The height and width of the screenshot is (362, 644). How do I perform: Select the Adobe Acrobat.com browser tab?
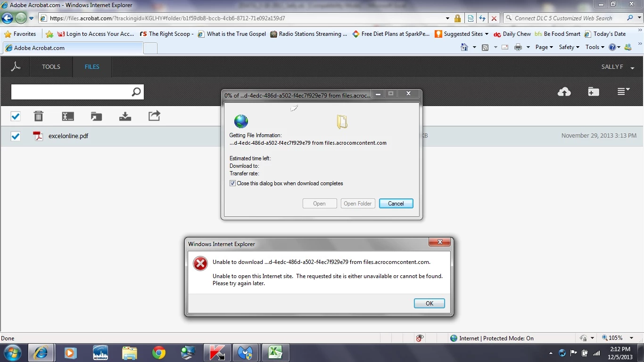[x=72, y=48]
